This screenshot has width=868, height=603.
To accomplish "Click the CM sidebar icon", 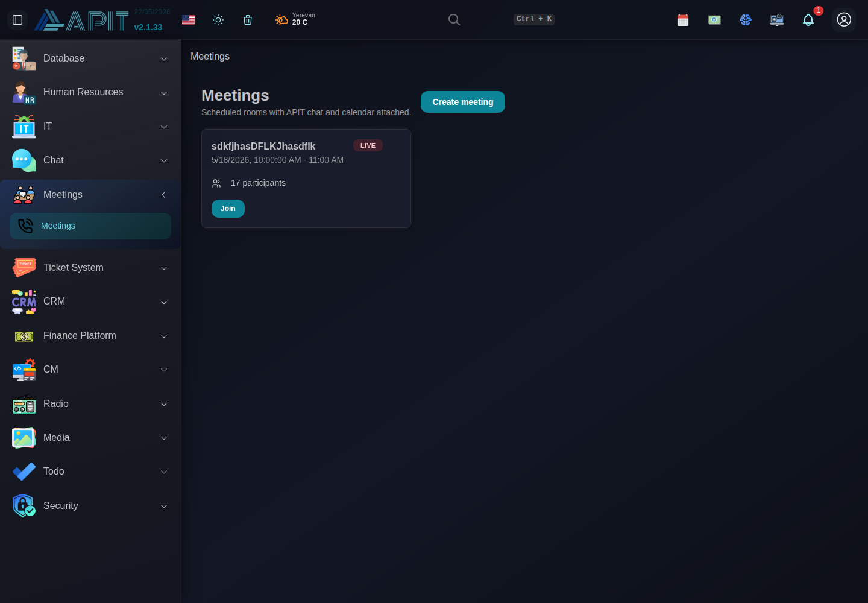I will coord(24,370).
